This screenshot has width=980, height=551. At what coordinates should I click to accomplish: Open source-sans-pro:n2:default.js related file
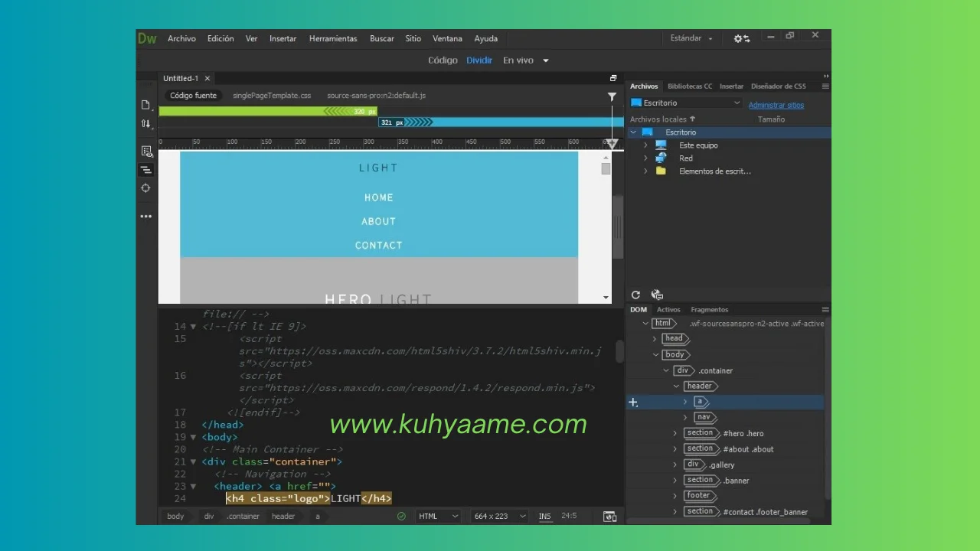pyautogui.click(x=376, y=96)
